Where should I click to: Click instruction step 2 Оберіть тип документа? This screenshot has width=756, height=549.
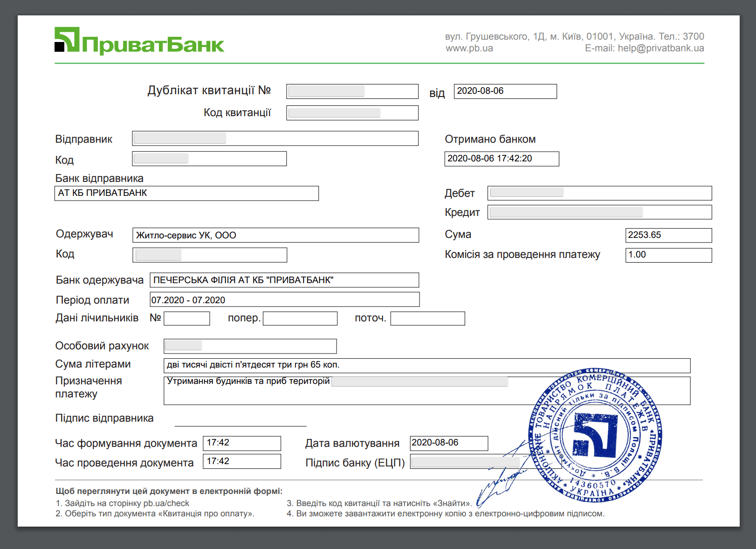155,514
